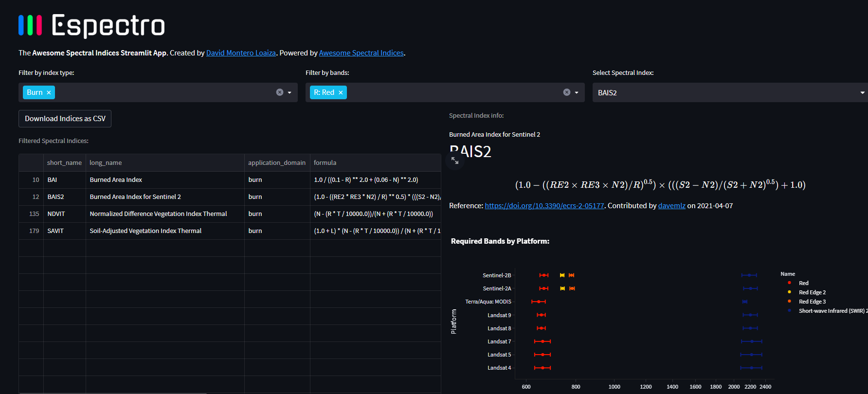
Task: Click the Red Edge 3 marker for Sentinel-2A
Action: [x=572, y=288]
